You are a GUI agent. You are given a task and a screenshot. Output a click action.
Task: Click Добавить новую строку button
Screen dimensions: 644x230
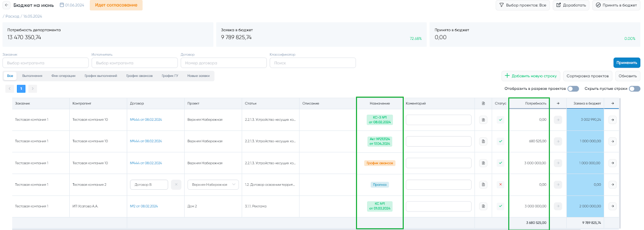[530, 76]
